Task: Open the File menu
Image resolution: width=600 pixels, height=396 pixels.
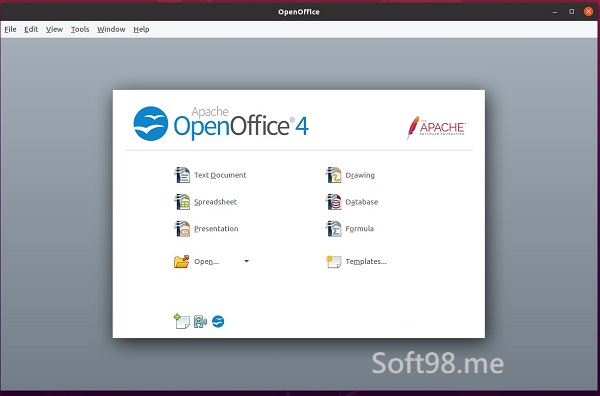Action: 10,29
